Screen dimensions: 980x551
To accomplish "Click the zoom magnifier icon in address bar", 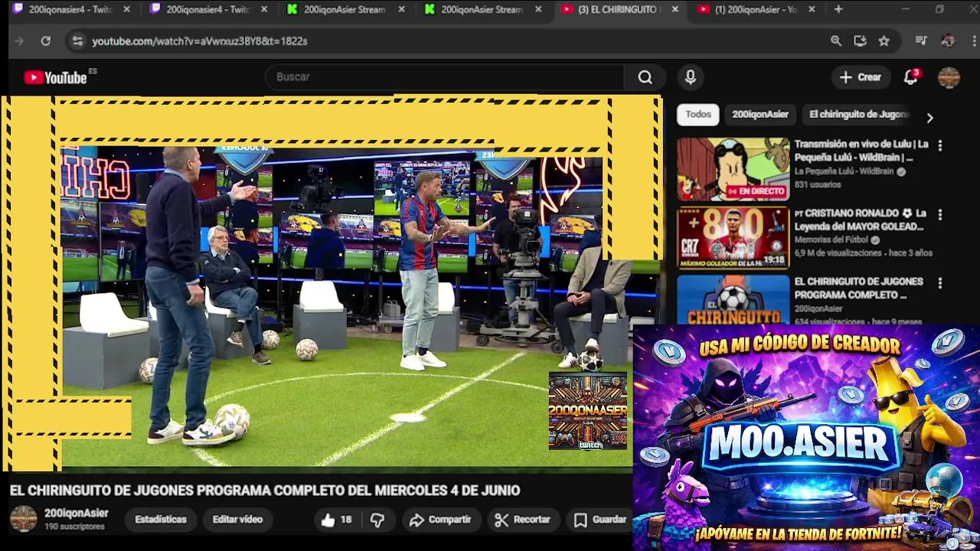I will point(836,41).
